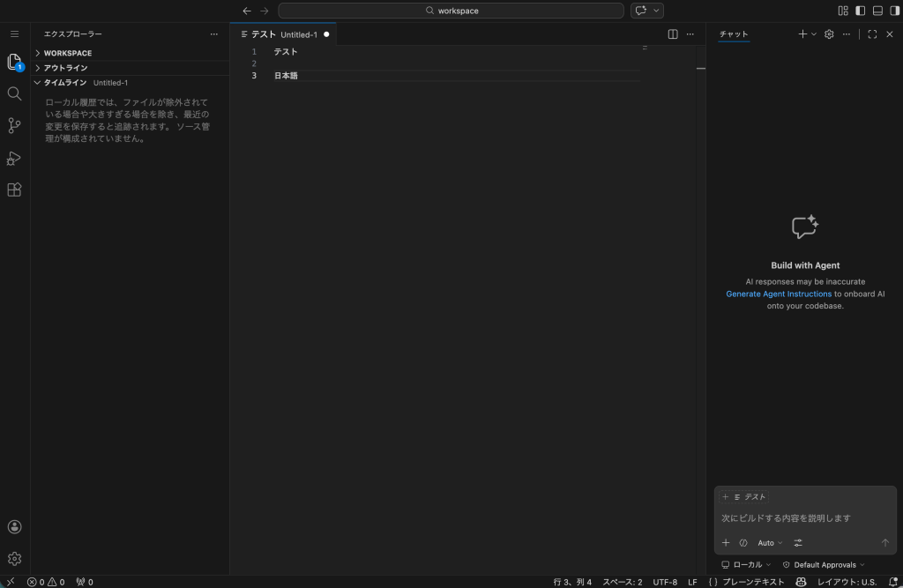Select the チャット tab

(x=734, y=34)
